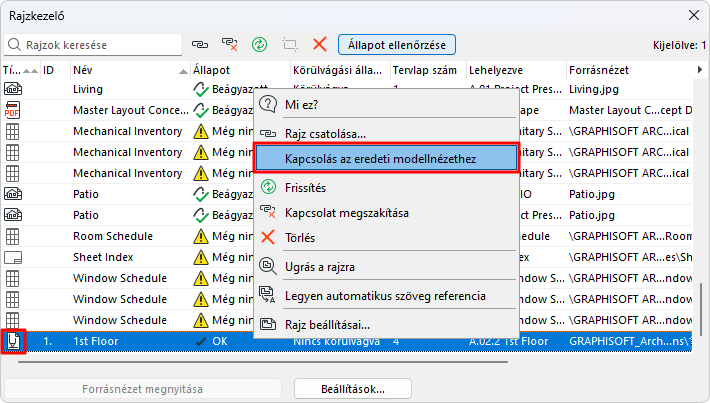Click the question mark icon beside Mi ez?
This screenshot has height=403, width=710.
pos(268,105)
